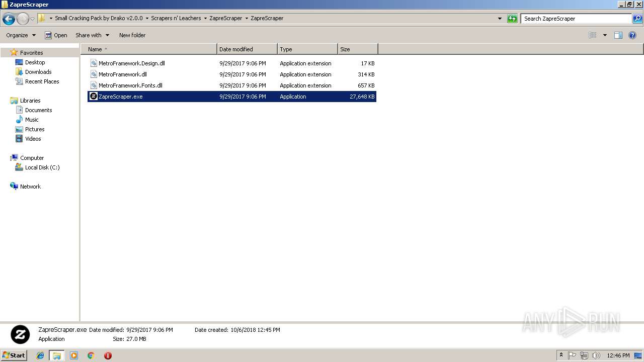This screenshot has width=644, height=362.
Task: Click the volume speaker tray icon
Action: 596,355
